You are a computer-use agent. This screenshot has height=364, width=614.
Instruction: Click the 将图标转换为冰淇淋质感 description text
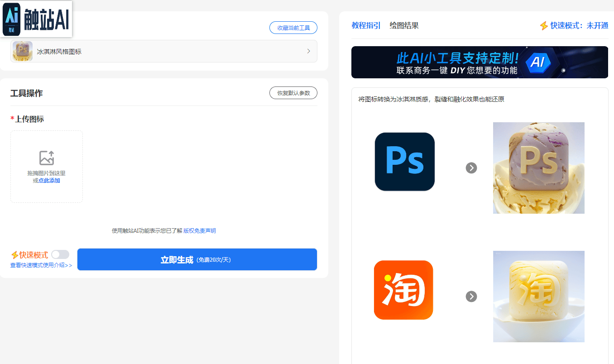coord(431,99)
